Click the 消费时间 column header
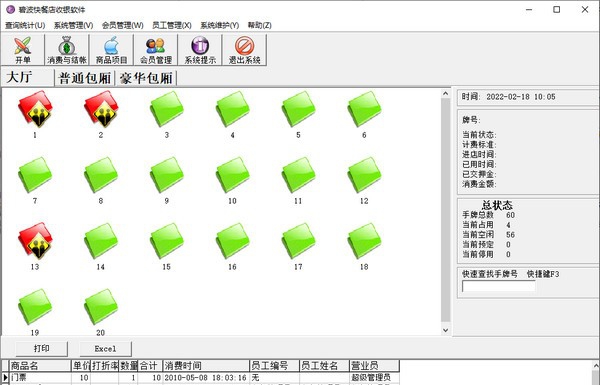600x385 pixels. click(x=206, y=365)
